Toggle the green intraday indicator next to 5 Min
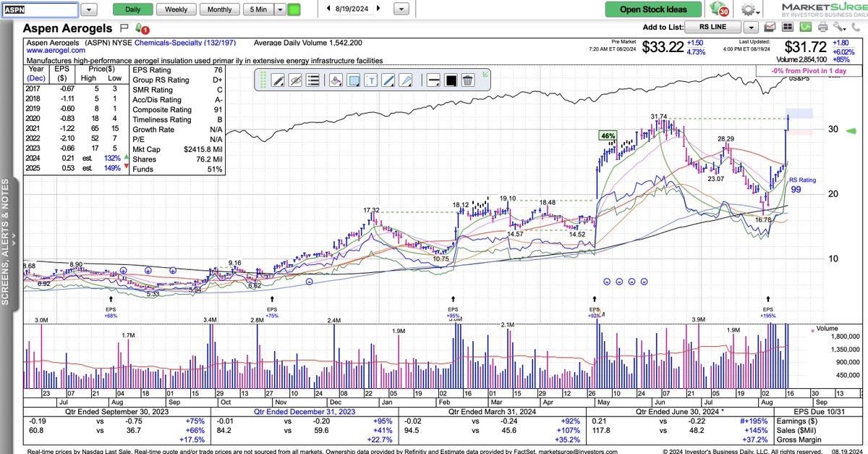Screen dimensions: 868x454 [x=294, y=9]
